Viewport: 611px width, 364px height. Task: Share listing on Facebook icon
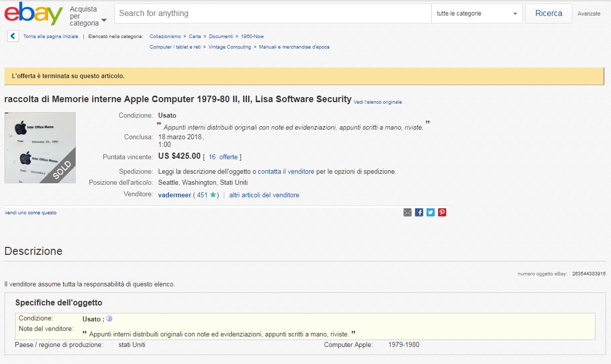click(x=419, y=212)
